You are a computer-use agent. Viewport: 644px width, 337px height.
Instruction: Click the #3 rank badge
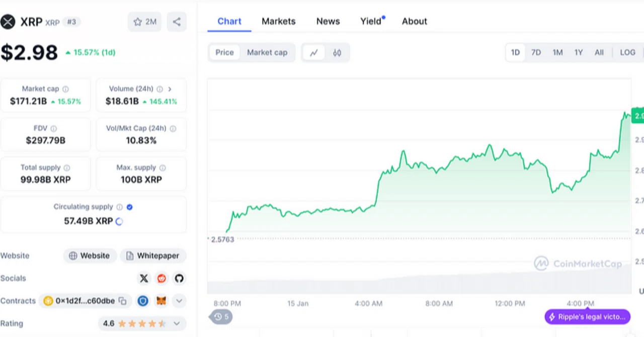click(72, 22)
